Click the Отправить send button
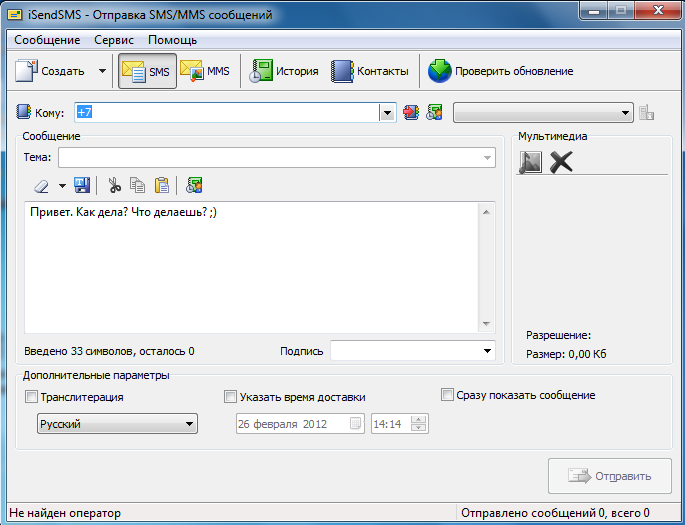This screenshot has width=685, height=525. click(x=610, y=476)
